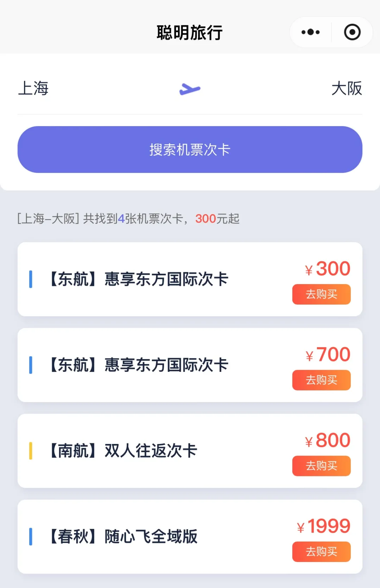380x588 pixels.
Task: Open second 【东航】惠享东方国际次卡 listing priced 700
Action: (138, 365)
